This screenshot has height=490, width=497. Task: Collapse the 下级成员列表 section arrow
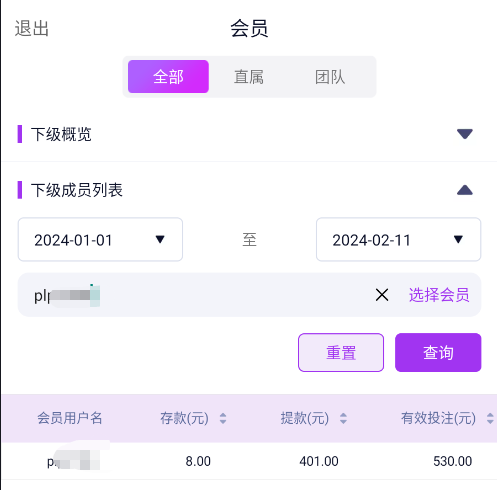coord(465,190)
